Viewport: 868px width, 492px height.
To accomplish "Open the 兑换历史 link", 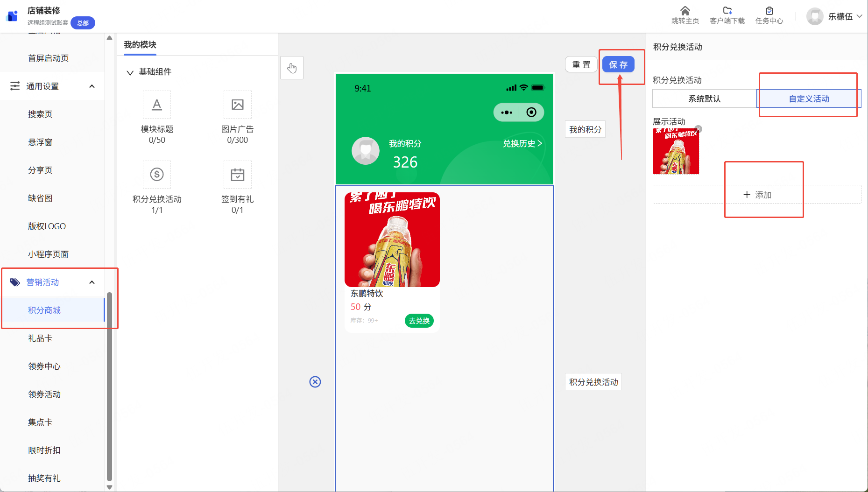I will (x=522, y=144).
